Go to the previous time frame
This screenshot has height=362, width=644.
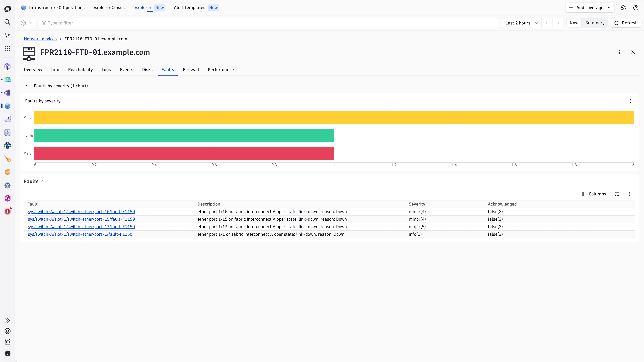click(547, 23)
